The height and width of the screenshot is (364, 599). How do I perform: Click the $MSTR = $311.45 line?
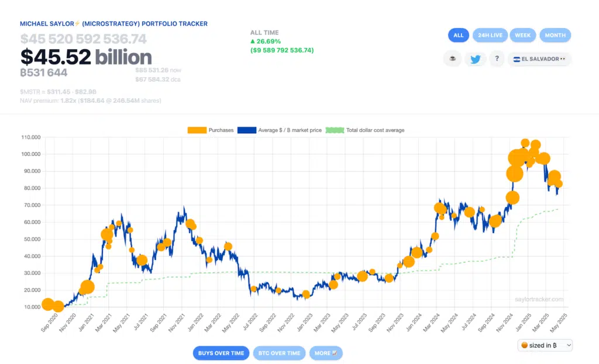pyautogui.click(x=58, y=92)
